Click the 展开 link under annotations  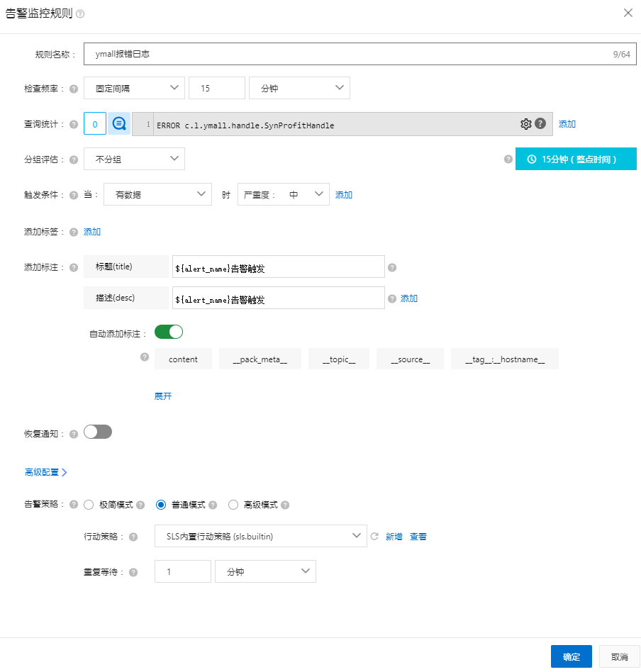click(163, 396)
